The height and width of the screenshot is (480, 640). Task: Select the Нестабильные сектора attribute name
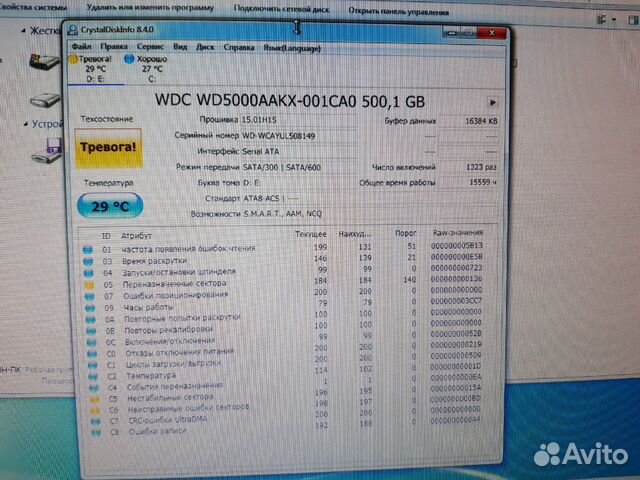170,397
